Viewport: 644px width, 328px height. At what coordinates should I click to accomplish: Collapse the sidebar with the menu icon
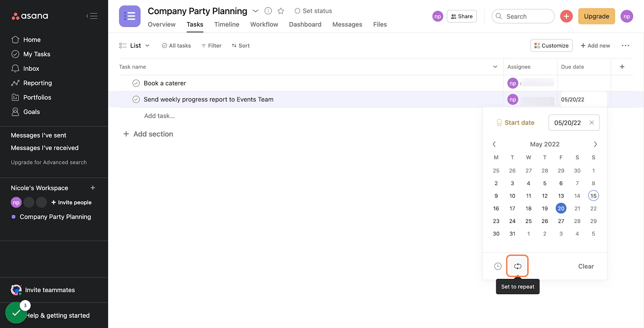92,16
